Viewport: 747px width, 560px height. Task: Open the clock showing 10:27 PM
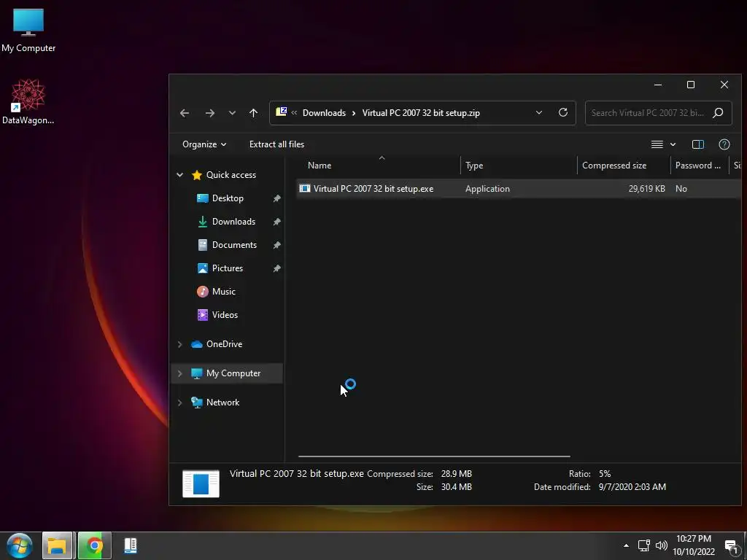coord(694,545)
